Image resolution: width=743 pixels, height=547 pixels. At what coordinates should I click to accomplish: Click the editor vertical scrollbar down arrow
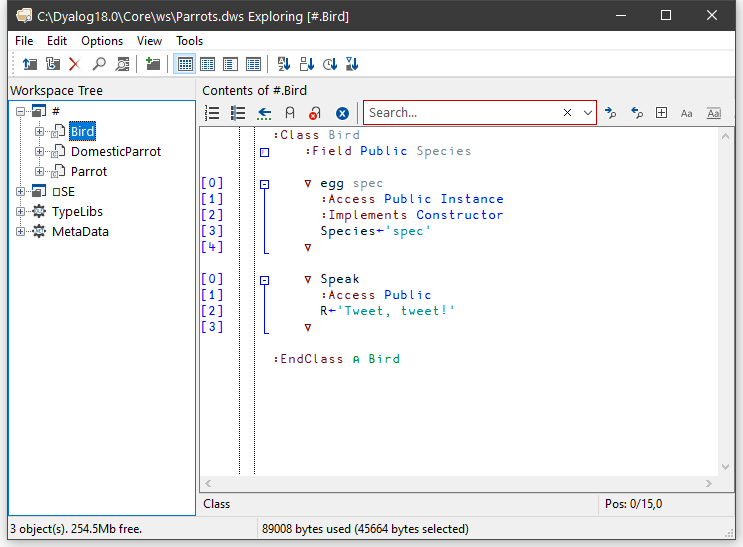coord(726,466)
